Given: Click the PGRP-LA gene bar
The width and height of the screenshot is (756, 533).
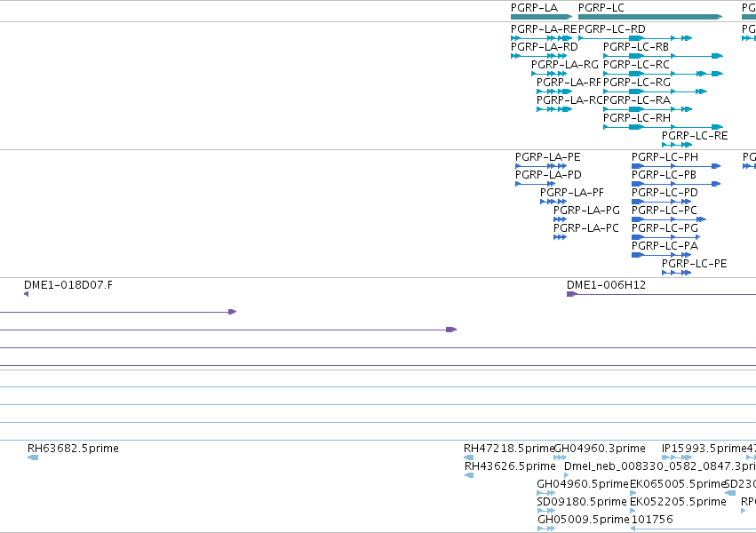Looking at the screenshot, I should (541, 17).
